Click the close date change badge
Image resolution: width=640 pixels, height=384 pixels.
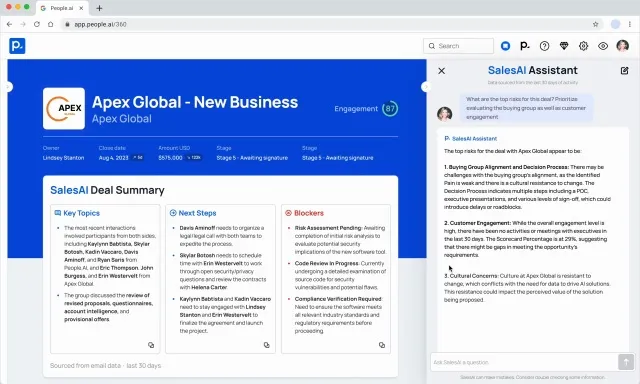point(138,158)
